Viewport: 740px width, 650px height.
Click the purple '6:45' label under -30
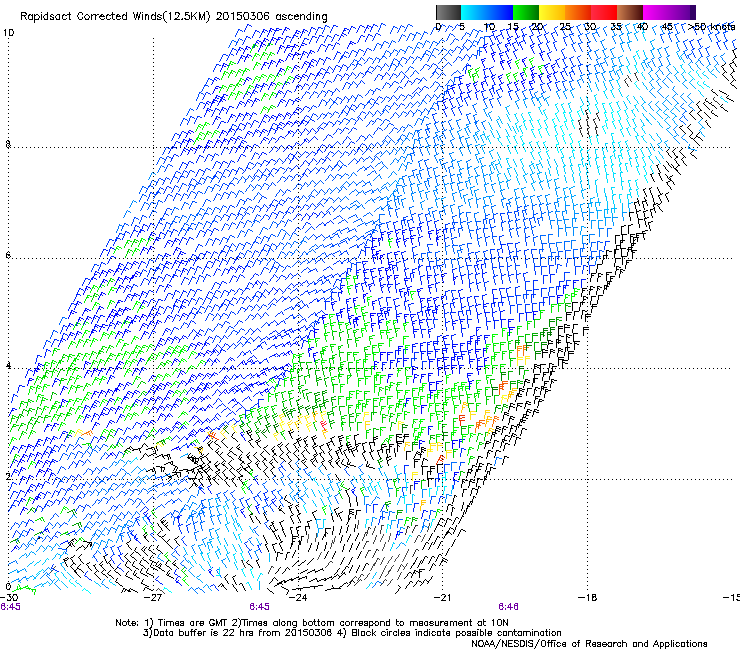(x=10, y=607)
